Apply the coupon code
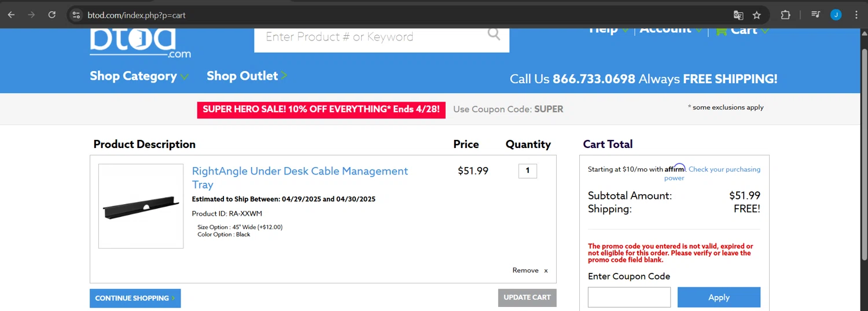The image size is (868, 311). click(719, 297)
